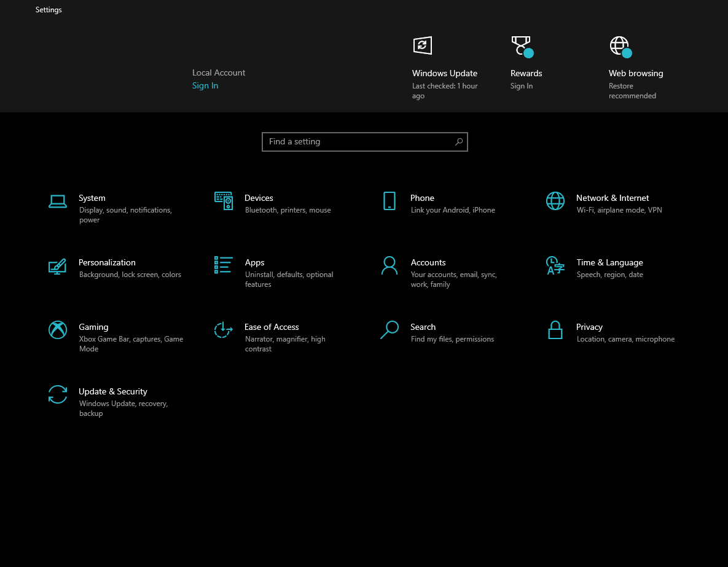Click the Sign In link under Local Account
728x567 pixels.
pos(205,85)
